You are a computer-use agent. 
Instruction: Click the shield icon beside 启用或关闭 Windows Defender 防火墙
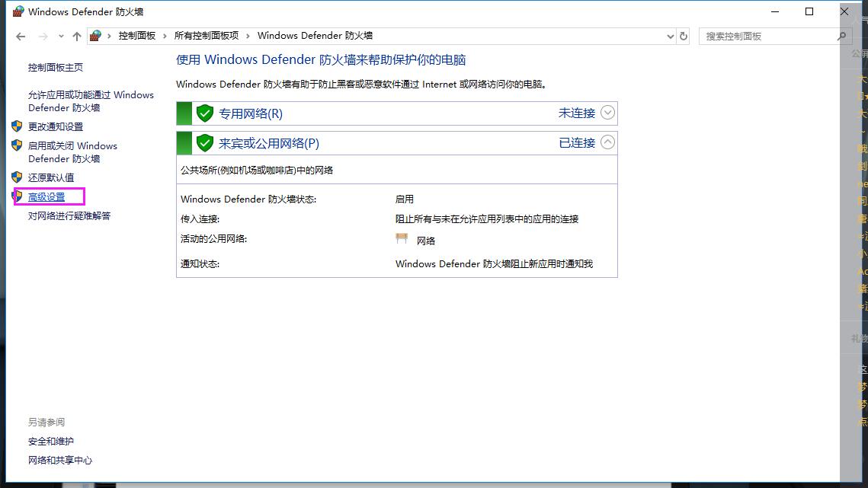(x=17, y=145)
